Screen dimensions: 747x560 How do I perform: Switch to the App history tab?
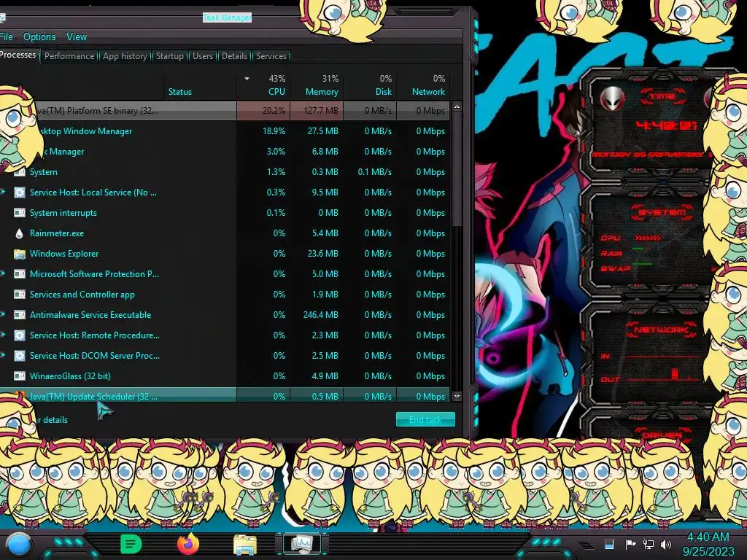pyautogui.click(x=125, y=56)
